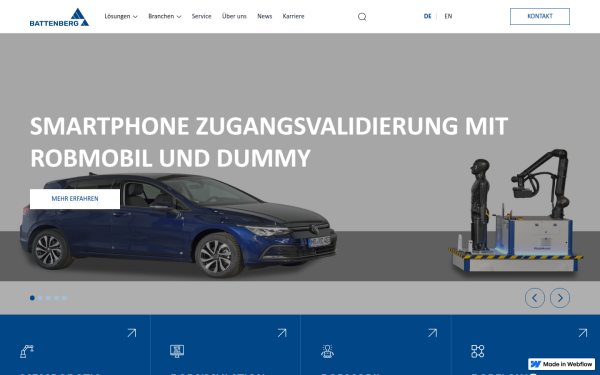Expand the Branchen dropdown menu
Image resolution: width=600 pixels, height=375 pixels.
[x=165, y=16]
